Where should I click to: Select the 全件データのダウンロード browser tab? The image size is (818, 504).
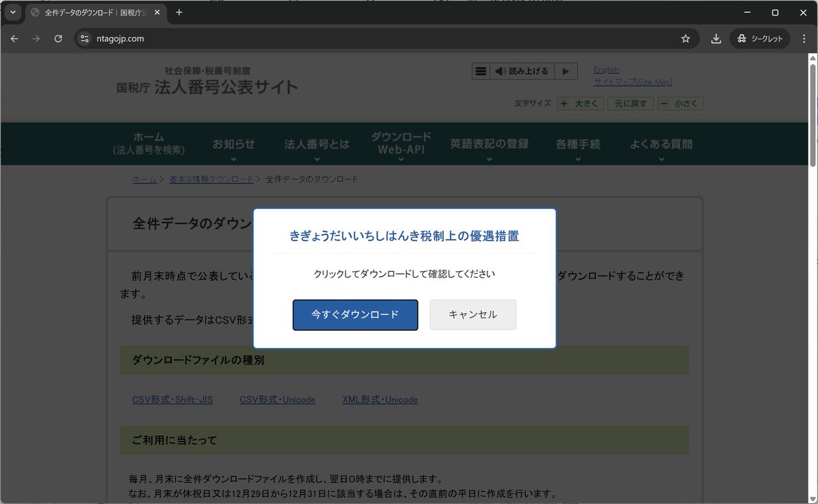[x=95, y=12]
